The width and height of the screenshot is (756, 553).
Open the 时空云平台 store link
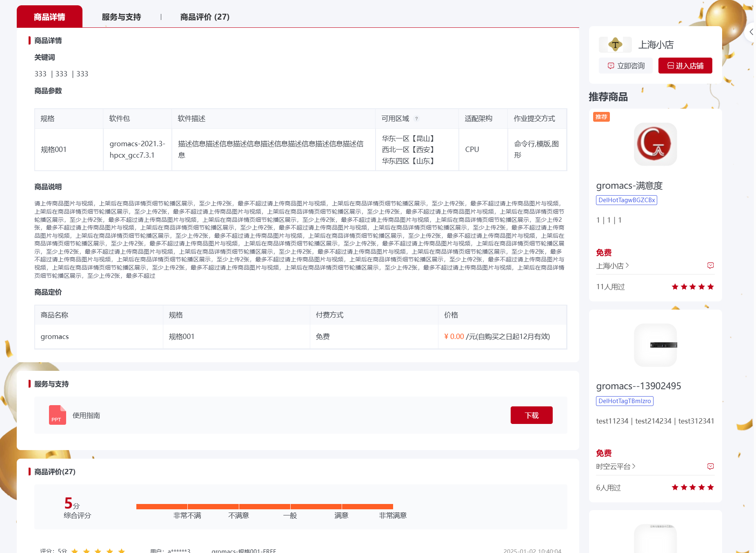pos(616,466)
